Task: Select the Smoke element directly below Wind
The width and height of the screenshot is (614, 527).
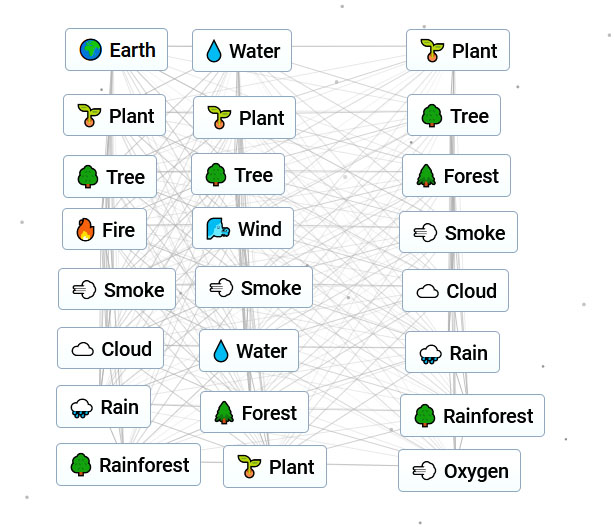Action: click(254, 288)
